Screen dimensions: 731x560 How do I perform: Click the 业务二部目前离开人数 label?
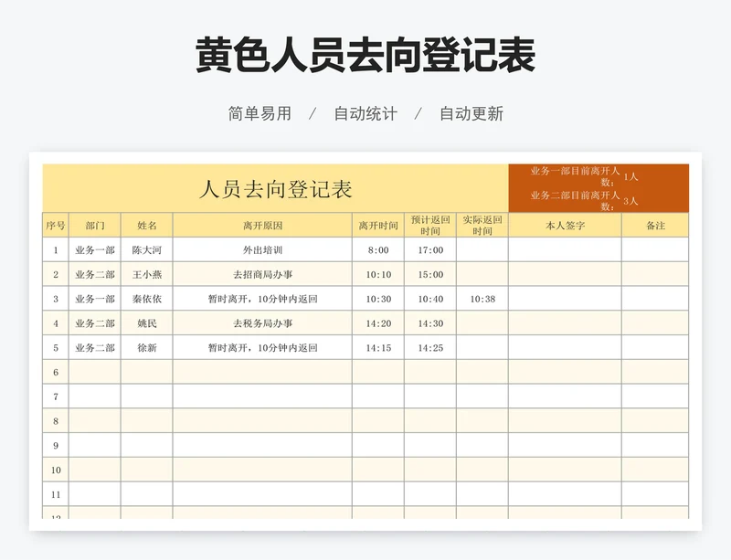(576, 200)
